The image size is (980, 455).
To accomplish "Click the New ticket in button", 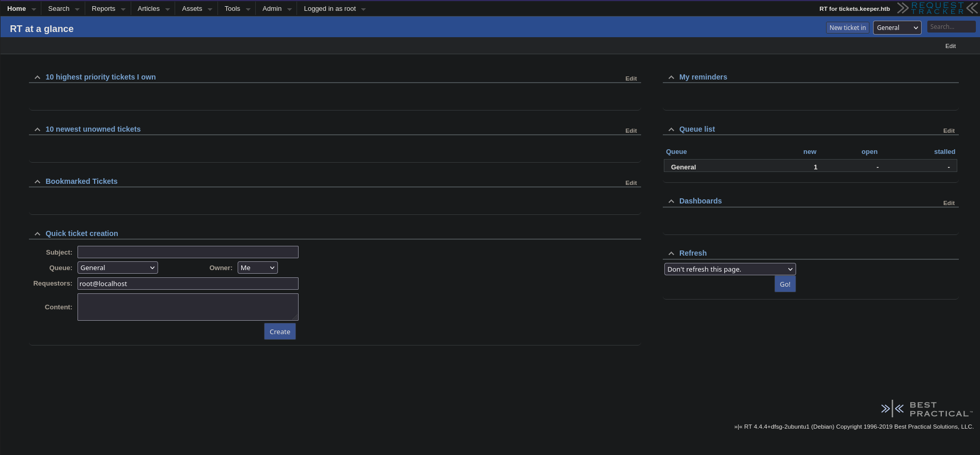I will [x=847, y=28].
